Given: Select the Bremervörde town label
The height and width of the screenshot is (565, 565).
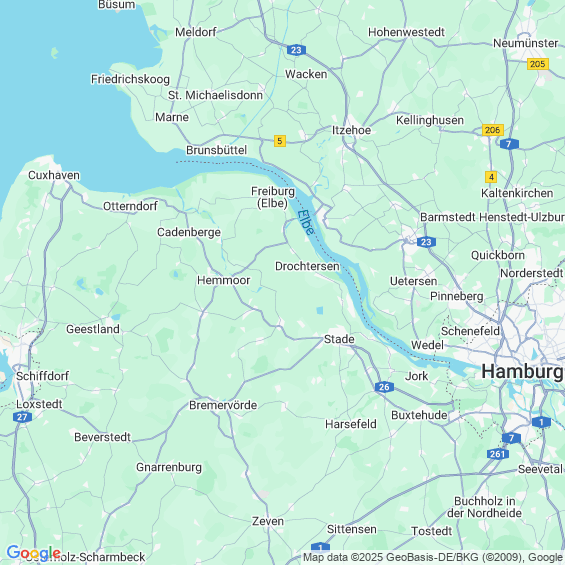Looking at the screenshot, I should click(223, 405).
